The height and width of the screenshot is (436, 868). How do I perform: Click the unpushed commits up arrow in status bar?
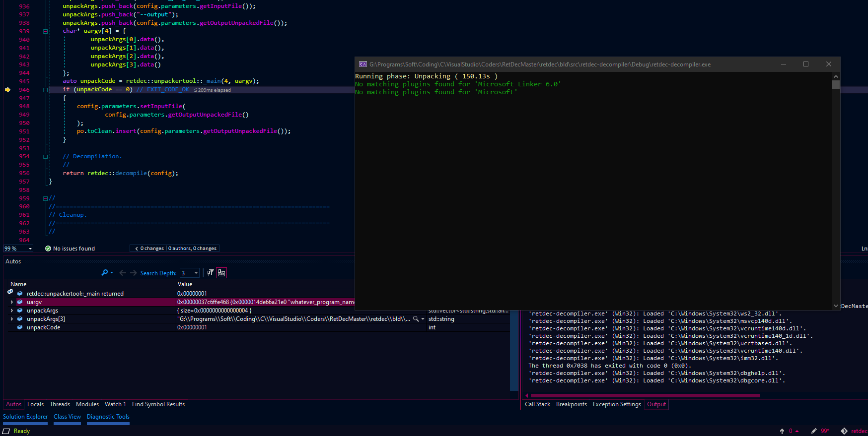[782, 431]
